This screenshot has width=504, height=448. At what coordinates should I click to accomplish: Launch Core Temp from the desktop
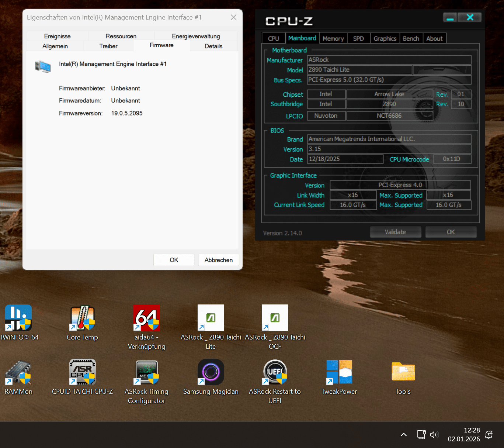point(83,323)
